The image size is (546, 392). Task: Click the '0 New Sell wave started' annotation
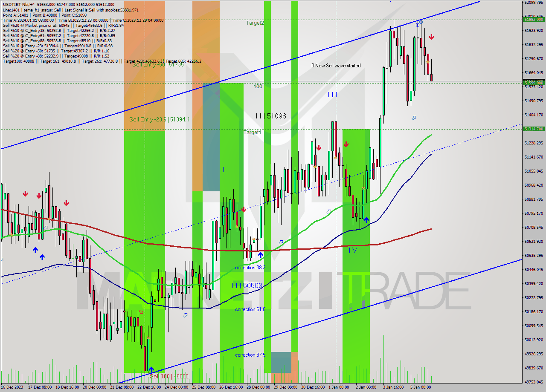tap(336, 66)
